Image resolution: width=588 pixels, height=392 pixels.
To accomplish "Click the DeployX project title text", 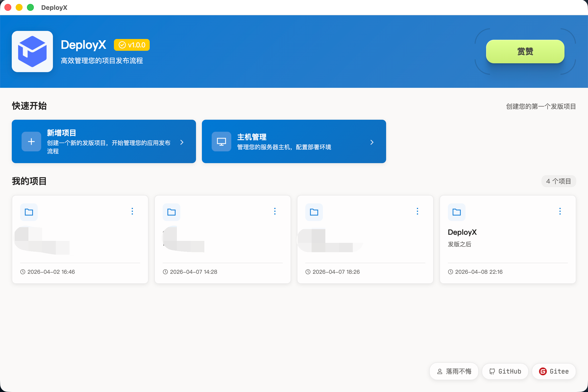I will pyautogui.click(x=462, y=232).
